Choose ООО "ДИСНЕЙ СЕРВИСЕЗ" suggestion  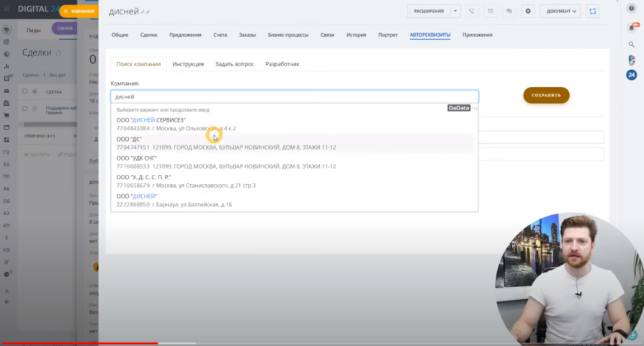295,124
